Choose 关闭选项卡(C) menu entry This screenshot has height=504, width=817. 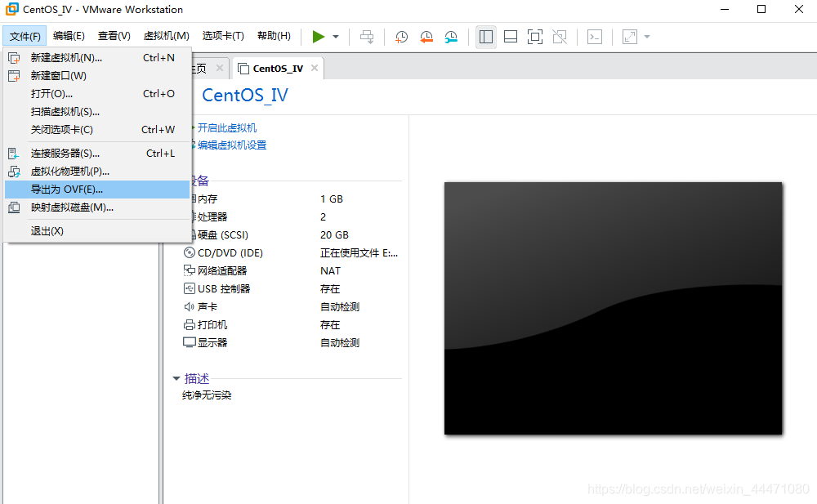[x=97, y=130]
